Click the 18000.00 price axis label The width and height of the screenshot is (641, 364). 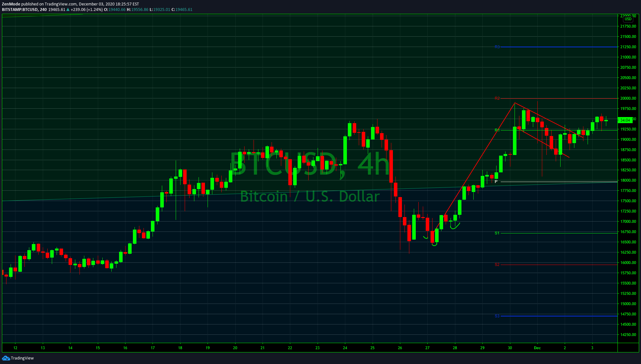click(628, 180)
